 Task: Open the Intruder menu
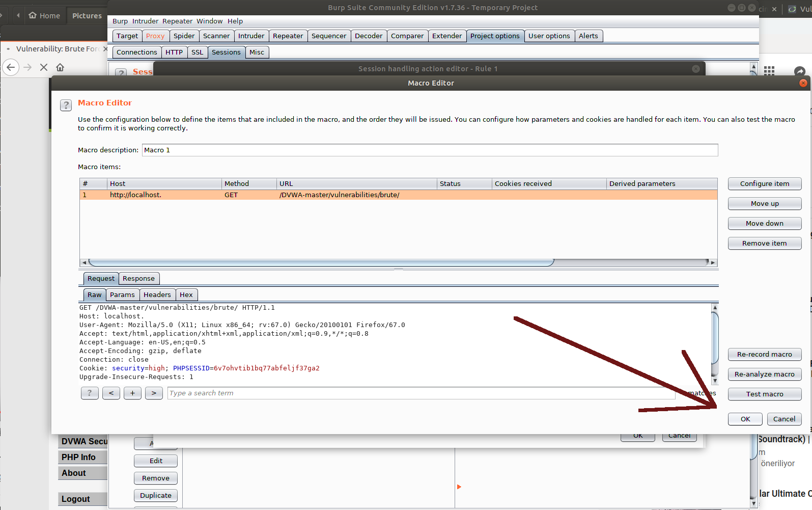tap(146, 21)
